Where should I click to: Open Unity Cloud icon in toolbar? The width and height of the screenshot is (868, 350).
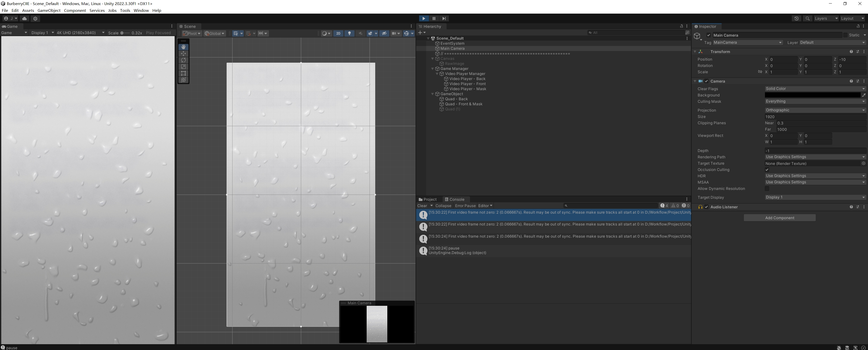point(24,18)
